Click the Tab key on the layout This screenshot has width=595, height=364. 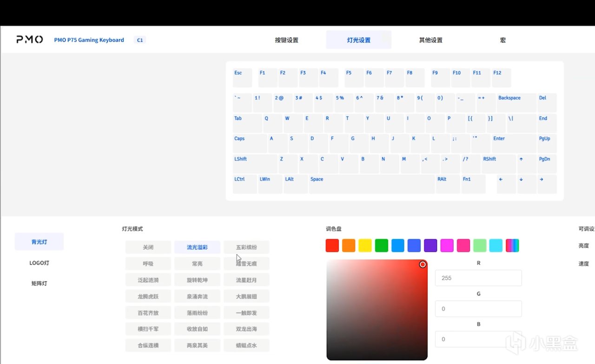247,123
